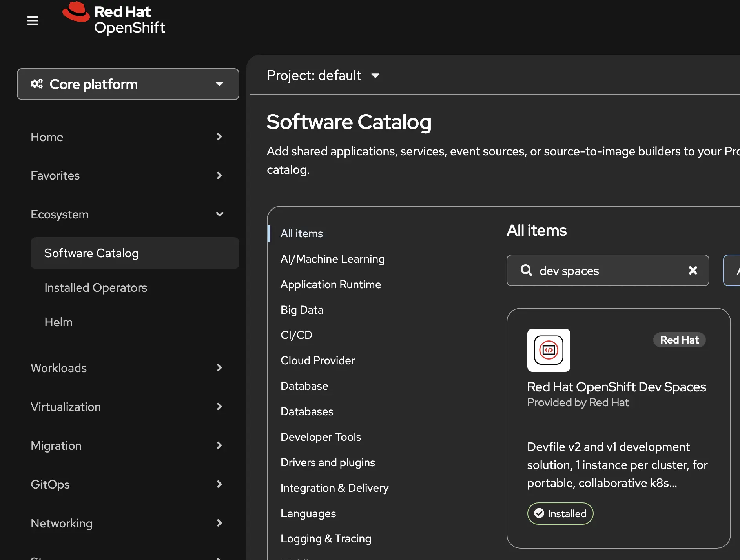Click the Software Catalog page heading
Viewport: 740px width, 560px height.
349,122
